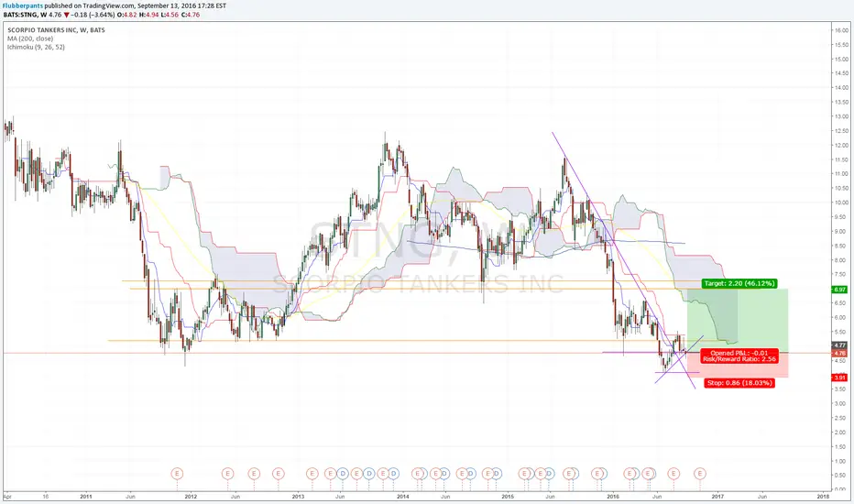
Task: Click the 10.00 price scale label
Action: (x=840, y=203)
